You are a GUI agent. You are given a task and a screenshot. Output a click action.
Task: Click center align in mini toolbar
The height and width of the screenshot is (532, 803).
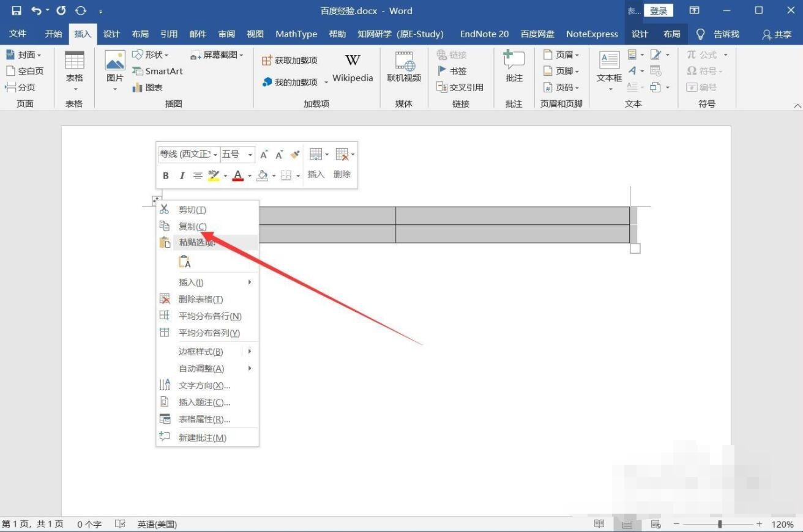[198, 175]
